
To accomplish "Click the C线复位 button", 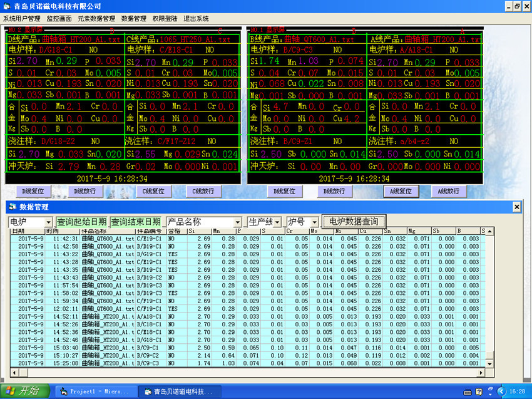I will click(154, 191).
